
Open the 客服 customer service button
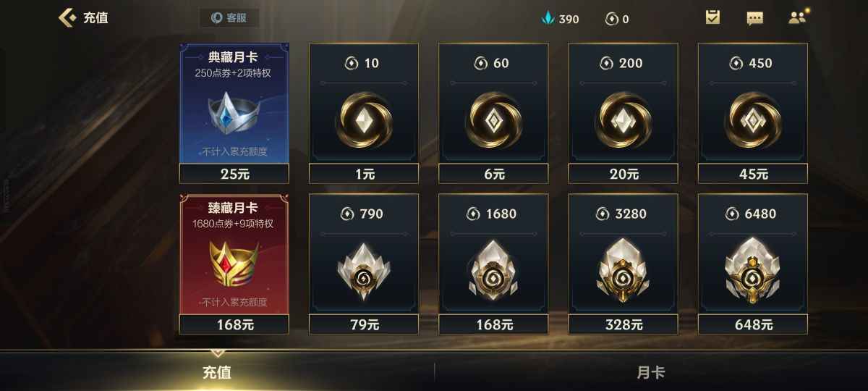click(229, 17)
